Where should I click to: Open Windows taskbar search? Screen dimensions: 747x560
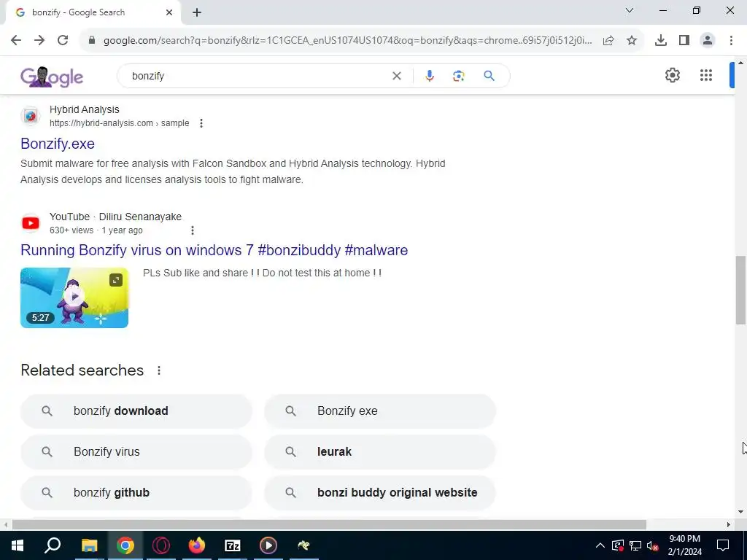click(53, 545)
